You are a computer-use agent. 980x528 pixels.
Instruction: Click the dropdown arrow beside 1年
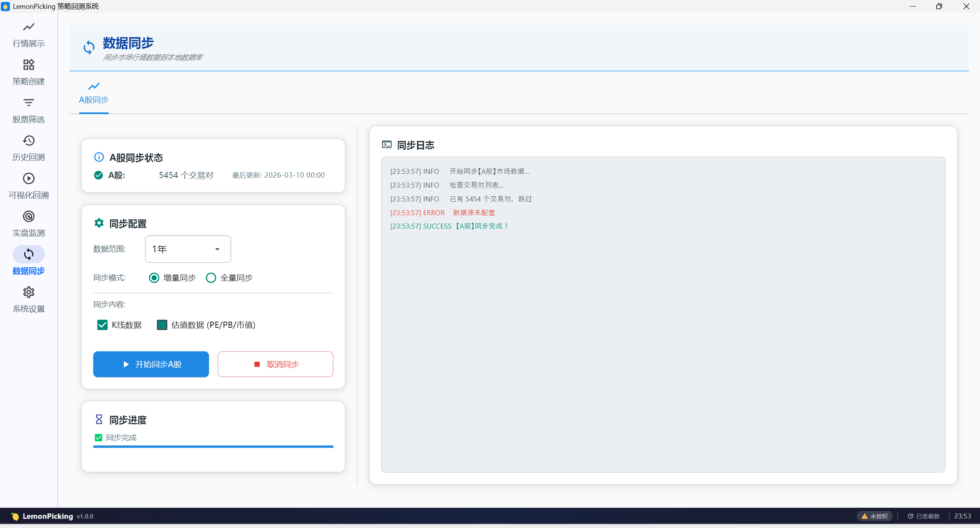[x=217, y=249]
